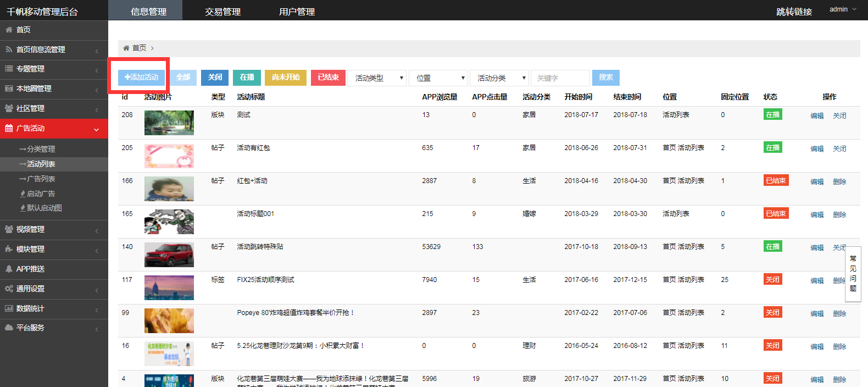
Task: Open the red car activity thumbnail
Action: 169,255
